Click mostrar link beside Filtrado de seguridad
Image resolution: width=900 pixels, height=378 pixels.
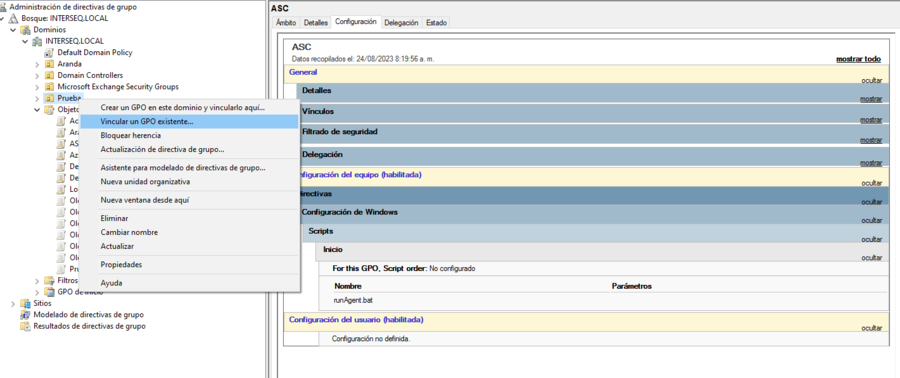click(x=871, y=140)
